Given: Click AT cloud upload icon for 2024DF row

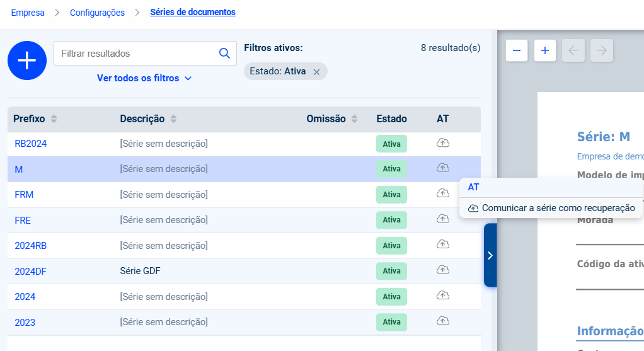Looking at the screenshot, I should [443, 270].
